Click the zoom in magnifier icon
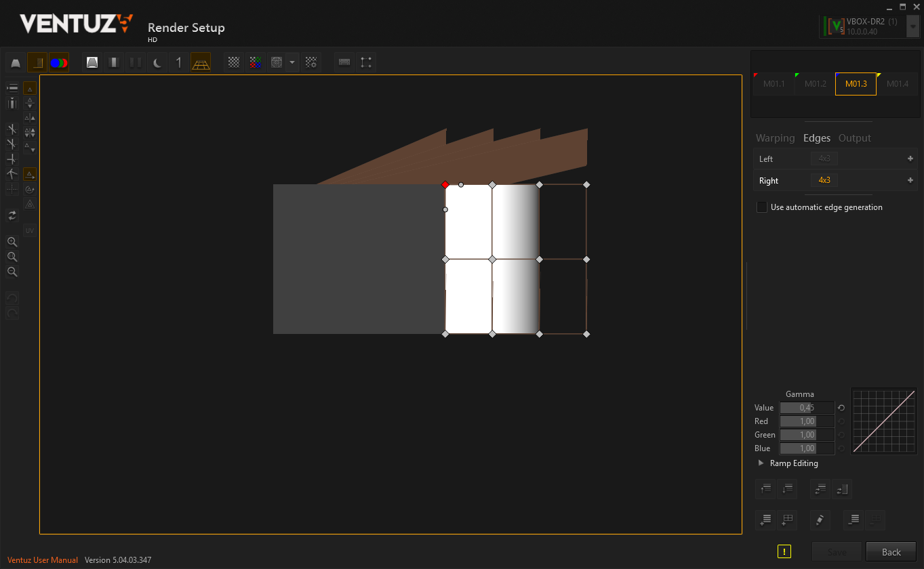The height and width of the screenshot is (569, 924). tap(12, 242)
